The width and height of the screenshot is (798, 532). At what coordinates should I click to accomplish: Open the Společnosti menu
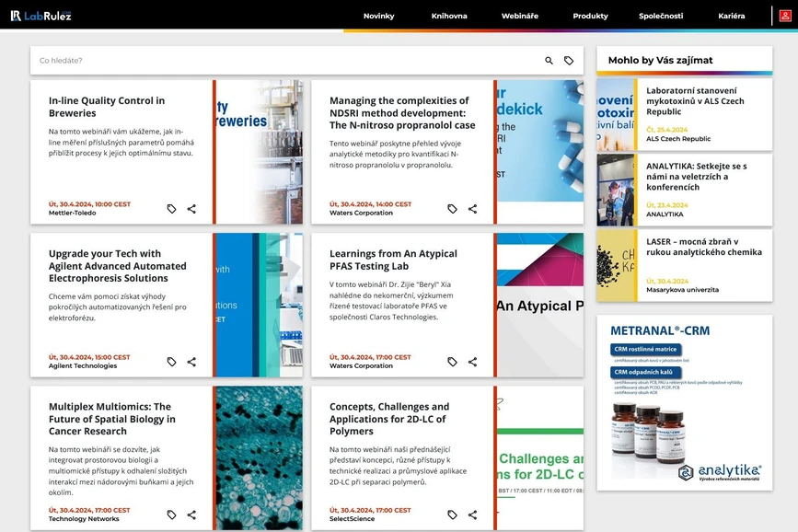pos(661,16)
